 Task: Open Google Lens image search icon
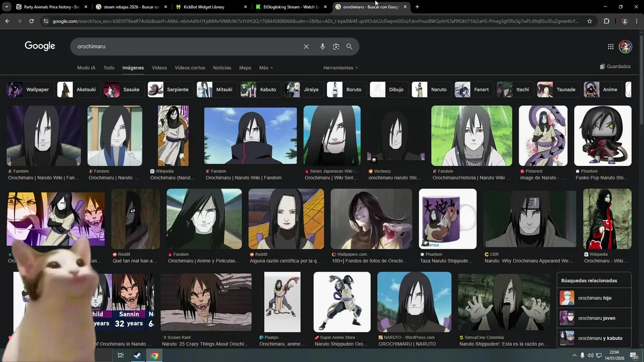coord(336,46)
